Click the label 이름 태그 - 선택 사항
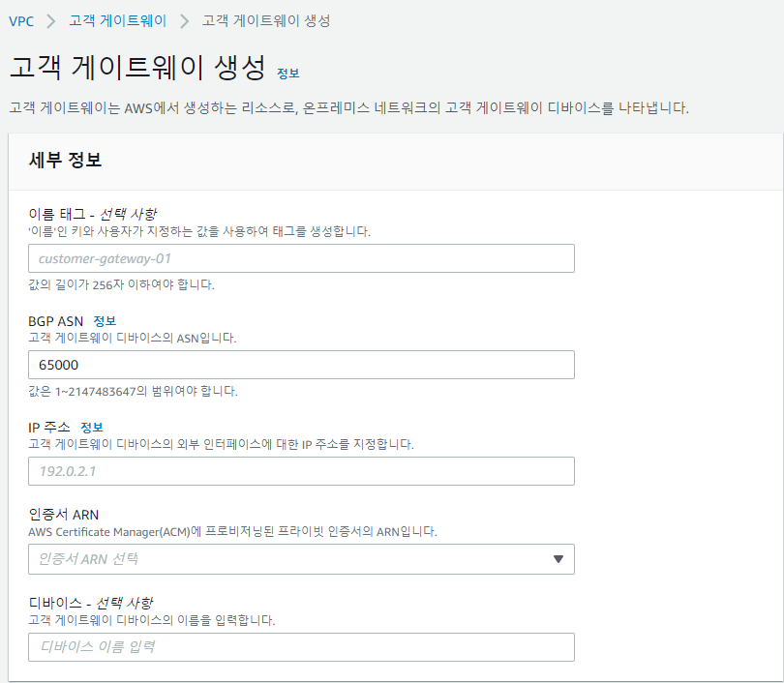The height and width of the screenshot is (683, 784). coord(93,215)
